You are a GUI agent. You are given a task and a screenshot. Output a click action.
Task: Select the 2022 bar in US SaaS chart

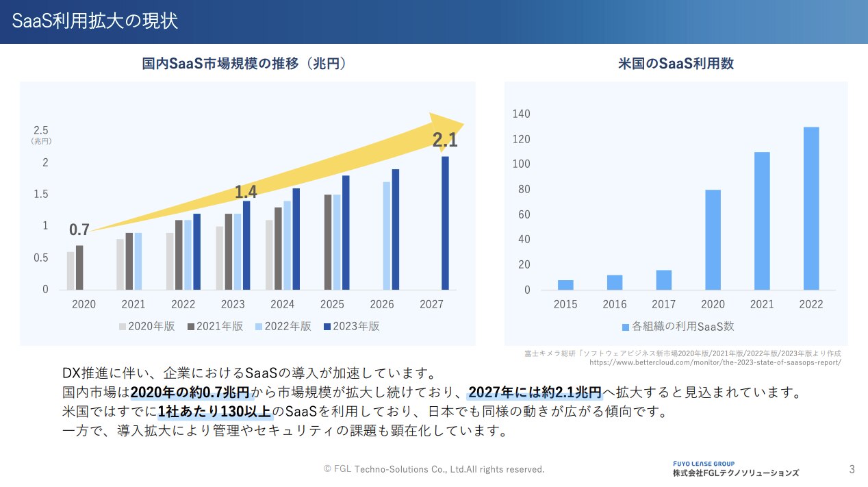810,208
